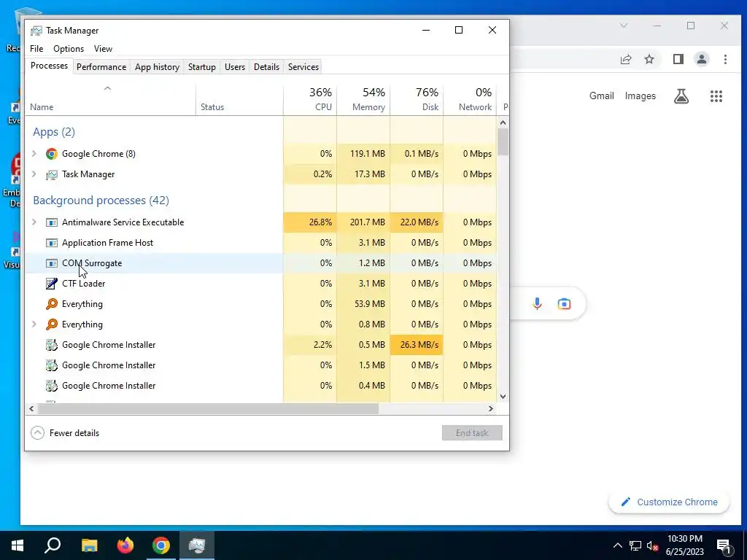
Task: Click the Antimalware Service Executable icon
Action: point(52,222)
